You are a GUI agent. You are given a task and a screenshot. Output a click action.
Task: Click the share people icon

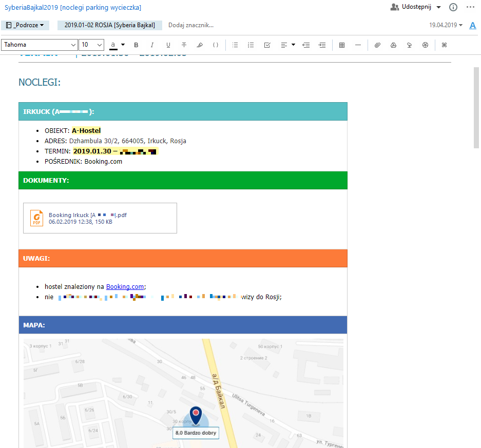pyautogui.click(x=394, y=7)
